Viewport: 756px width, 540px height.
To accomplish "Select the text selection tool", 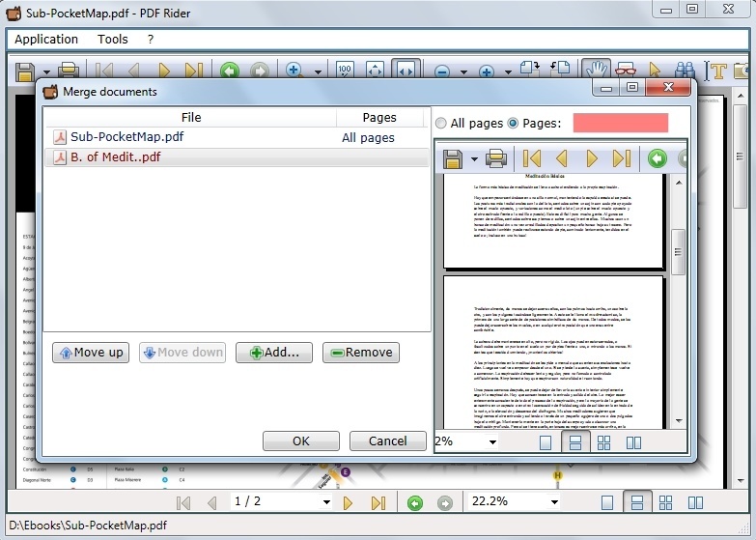I will 715,71.
